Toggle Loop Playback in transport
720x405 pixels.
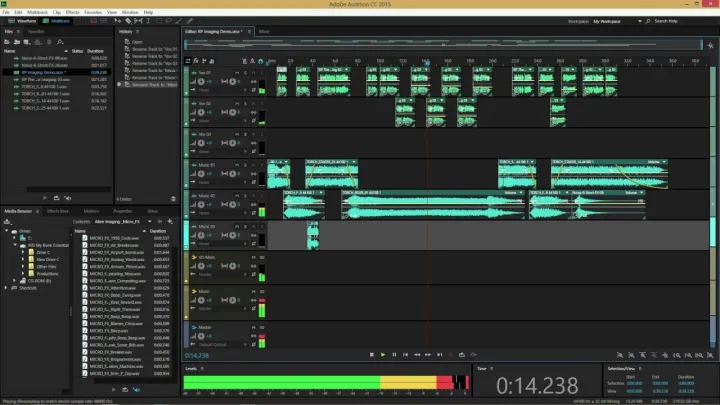[462, 354]
